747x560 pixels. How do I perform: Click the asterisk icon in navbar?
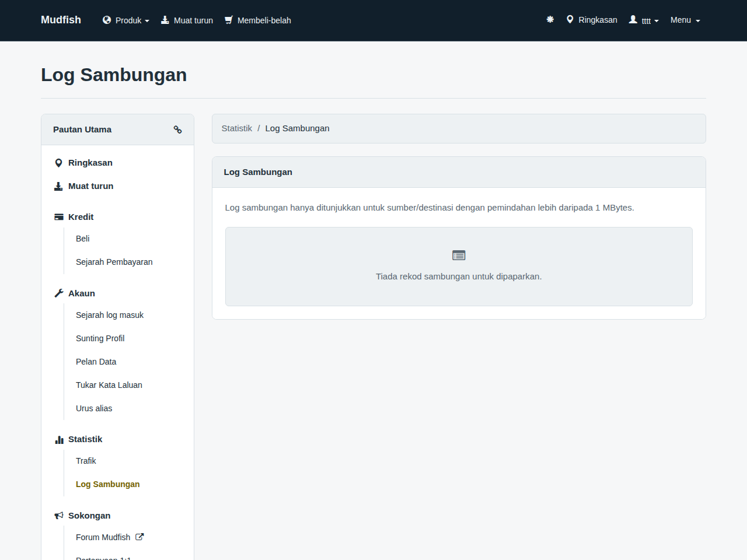550,19
